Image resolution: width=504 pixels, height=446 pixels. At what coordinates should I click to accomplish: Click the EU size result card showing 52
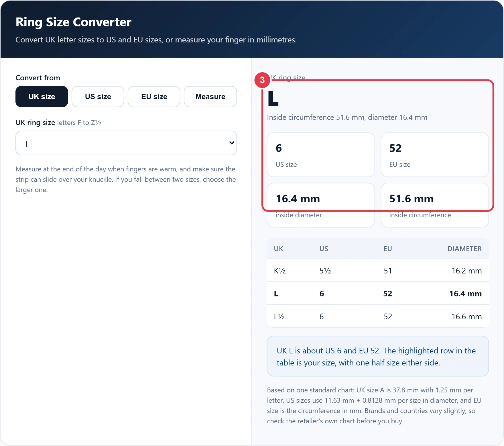435,155
